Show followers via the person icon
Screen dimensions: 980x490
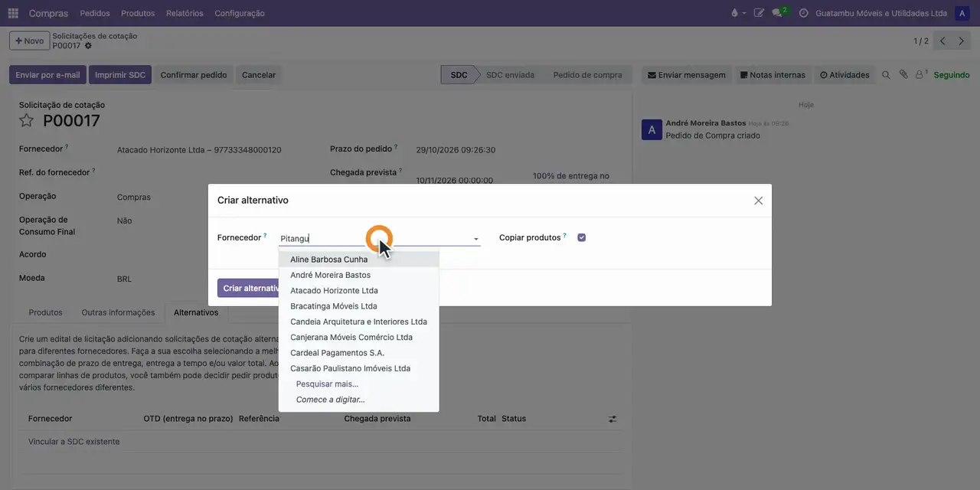pos(921,75)
